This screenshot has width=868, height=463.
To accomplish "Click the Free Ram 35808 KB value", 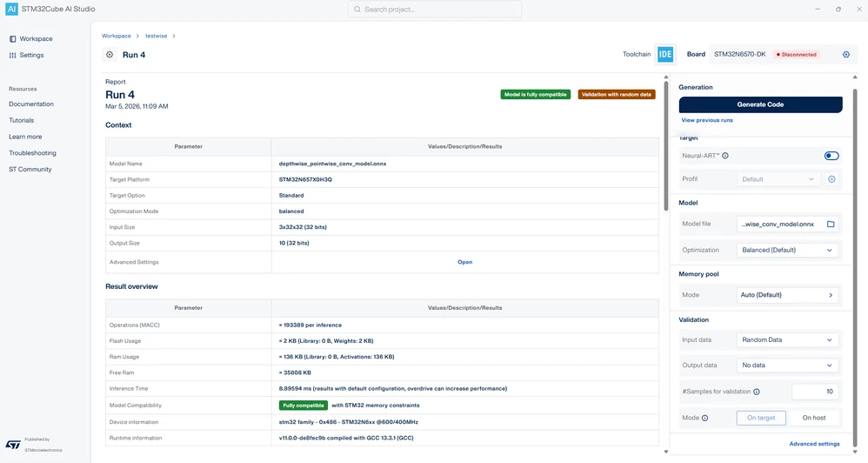I will click(295, 372).
